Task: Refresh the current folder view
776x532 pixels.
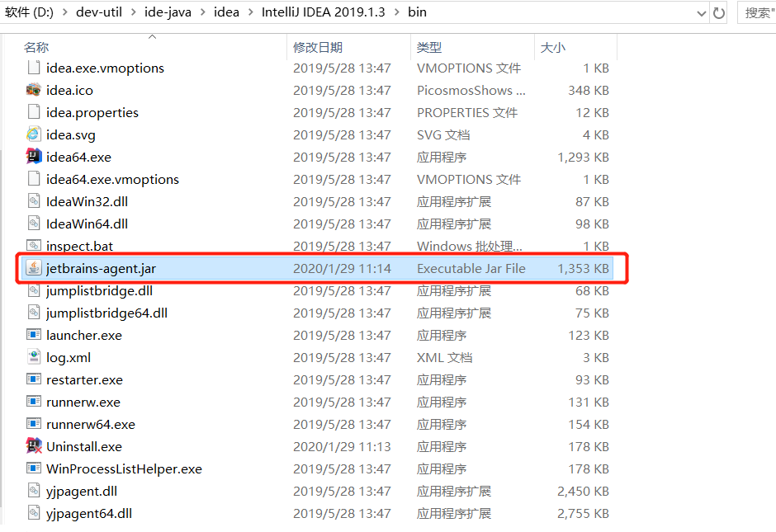Action: [x=718, y=13]
